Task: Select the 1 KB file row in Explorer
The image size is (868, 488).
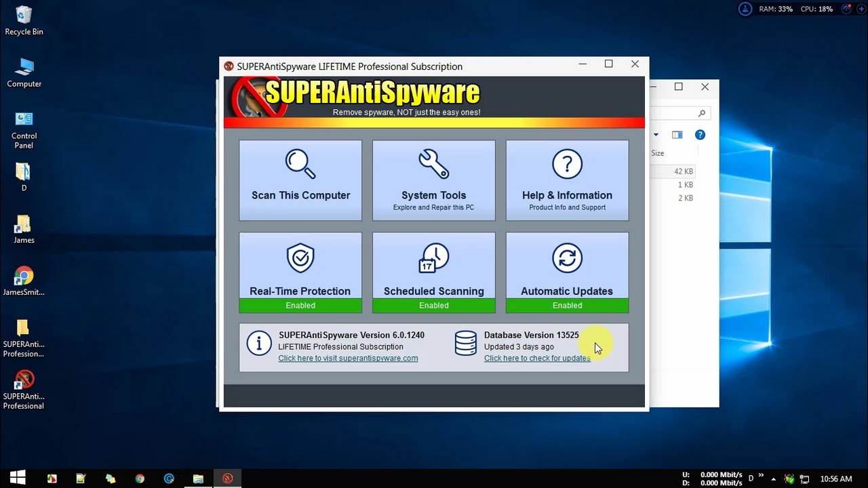Action: pyautogui.click(x=673, y=184)
